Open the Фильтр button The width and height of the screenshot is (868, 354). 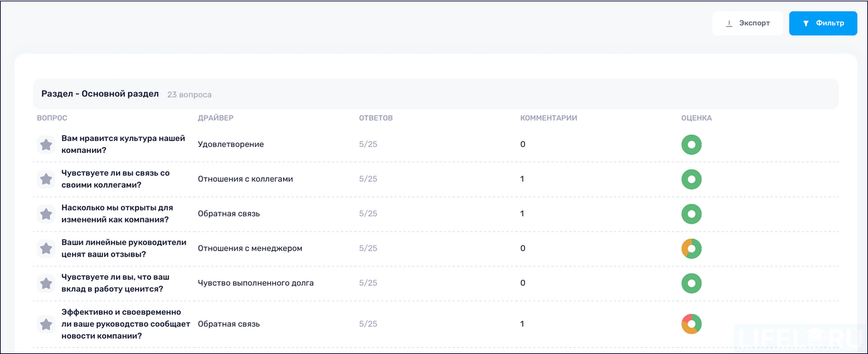point(823,23)
